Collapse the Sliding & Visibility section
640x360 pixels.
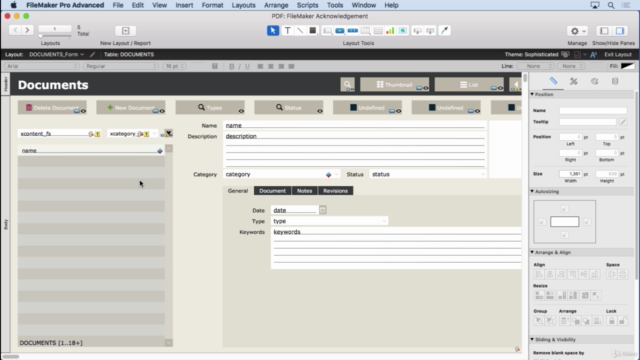coord(532,339)
